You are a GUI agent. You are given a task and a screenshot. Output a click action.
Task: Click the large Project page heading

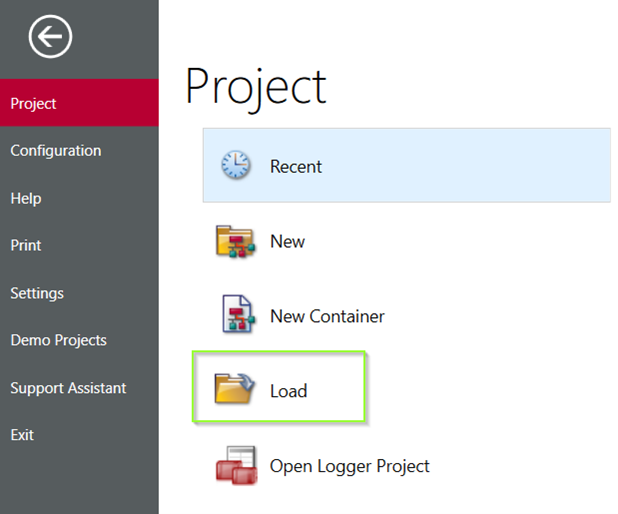pyautogui.click(x=256, y=87)
